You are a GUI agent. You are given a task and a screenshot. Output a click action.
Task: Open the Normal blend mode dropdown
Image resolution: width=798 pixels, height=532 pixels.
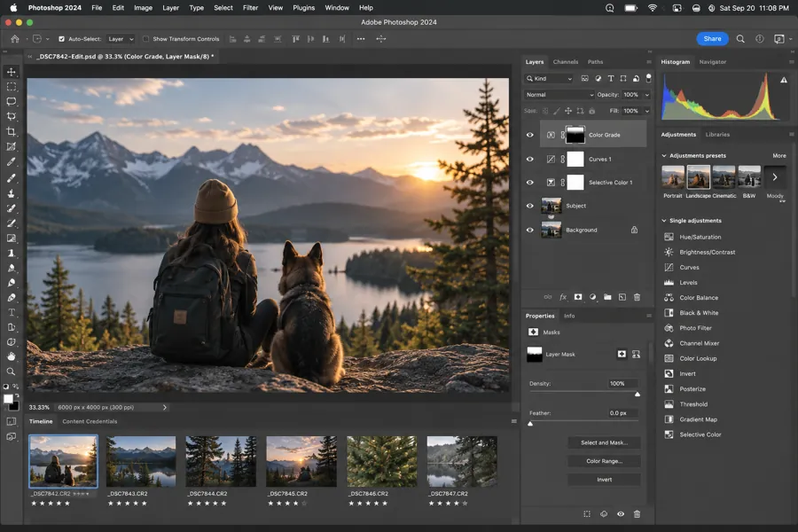point(559,95)
